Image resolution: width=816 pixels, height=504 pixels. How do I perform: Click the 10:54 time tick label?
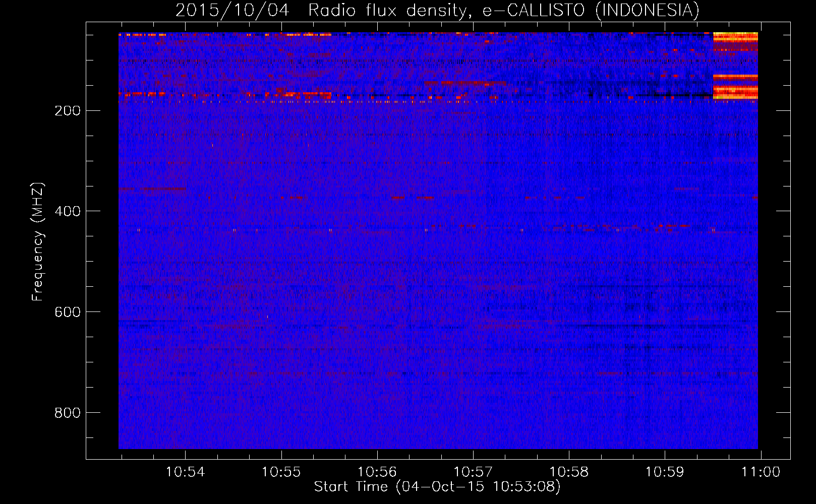point(186,472)
